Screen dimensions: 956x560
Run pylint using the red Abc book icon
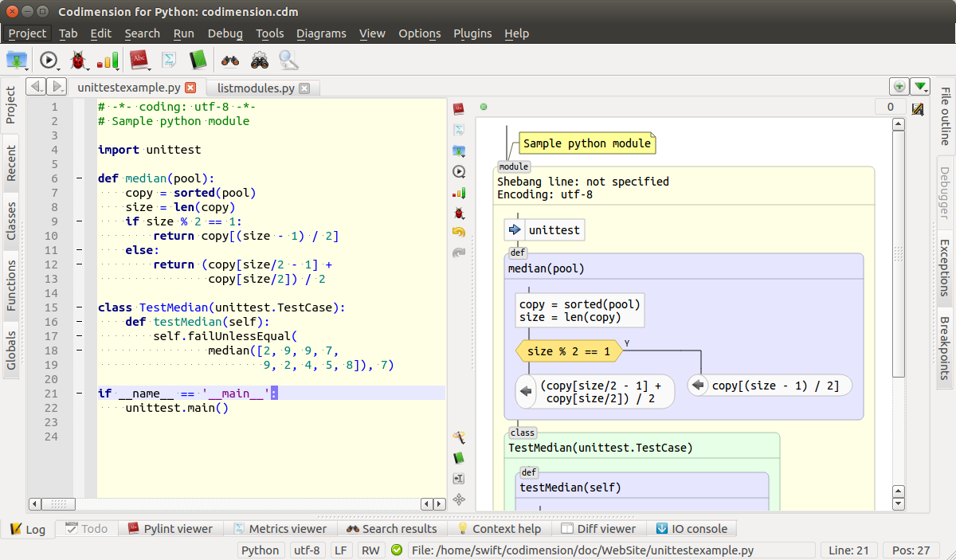coord(139,60)
